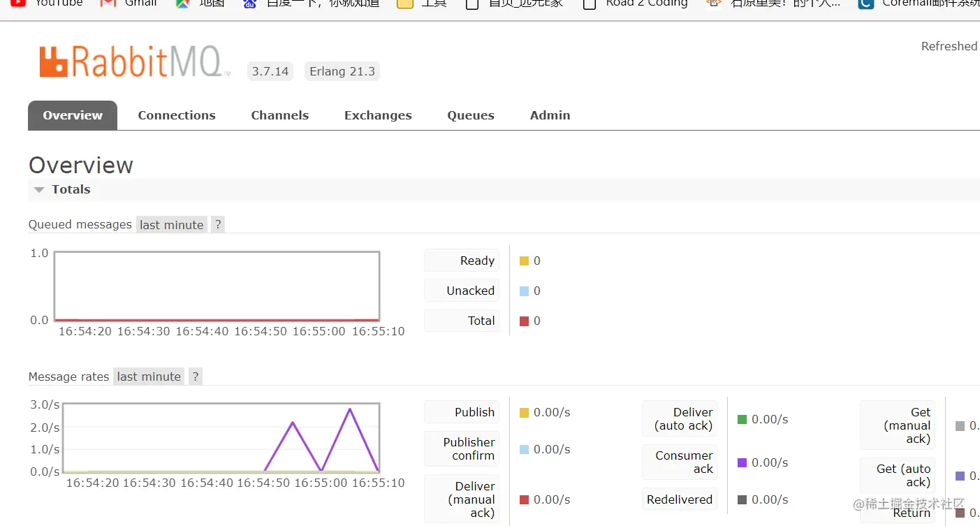Click the yellow Ready color swatch
The width and height of the screenshot is (980, 526).
[x=524, y=261]
